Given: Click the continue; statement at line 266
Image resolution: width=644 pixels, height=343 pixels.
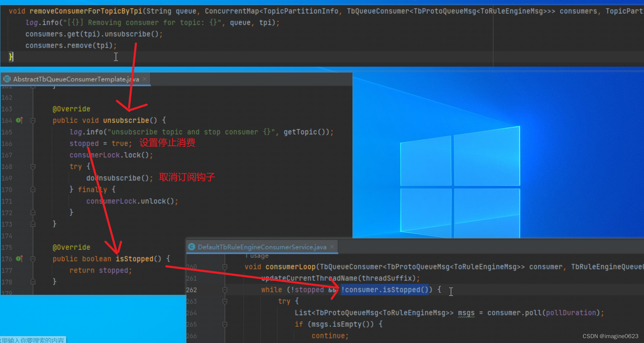Looking at the screenshot, I should coord(330,336).
